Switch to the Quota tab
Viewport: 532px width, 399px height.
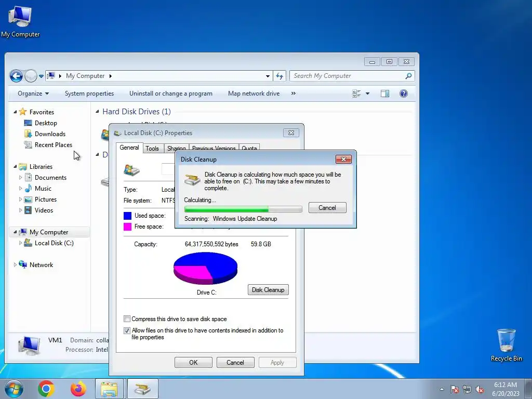[x=249, y=148]
